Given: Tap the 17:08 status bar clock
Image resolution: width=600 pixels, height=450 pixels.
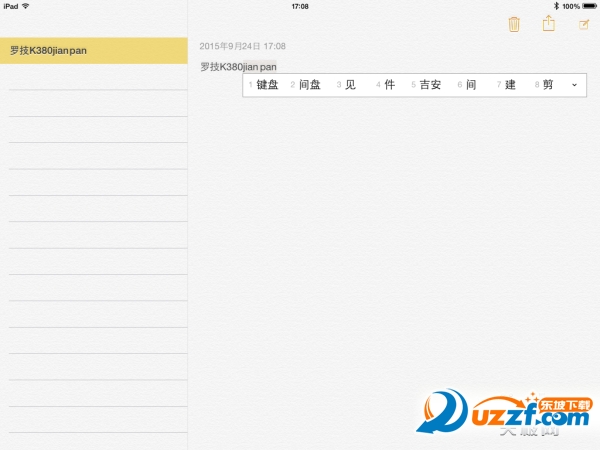Looking at the screenshot, I should [x=300, y=6].
